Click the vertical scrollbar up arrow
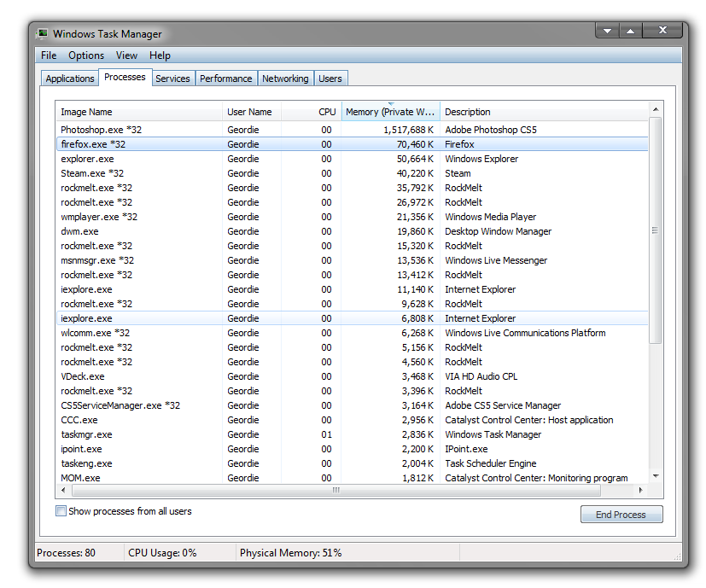Image resolution: width=706 pixels, height=588 pixels. click(656, 109)
